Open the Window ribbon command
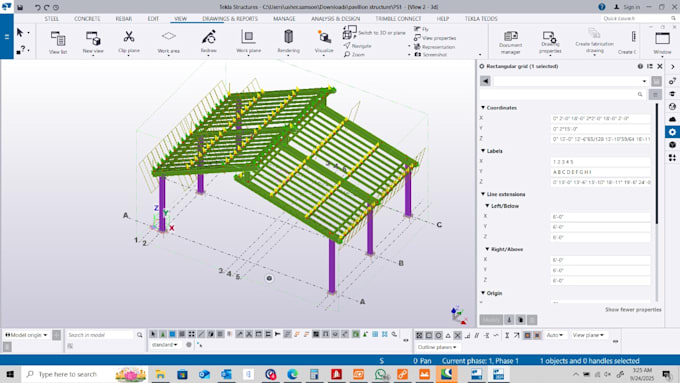This screenshot has width=680, height=383. click(x=662, y=43)
